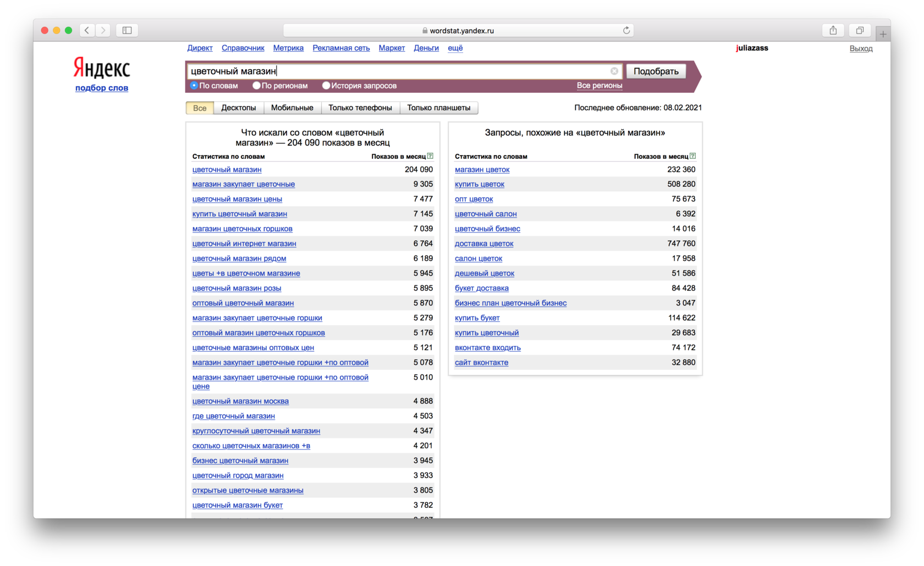Reload the wordstat page
Screen dimensions: 924x566
pos(626,30)
